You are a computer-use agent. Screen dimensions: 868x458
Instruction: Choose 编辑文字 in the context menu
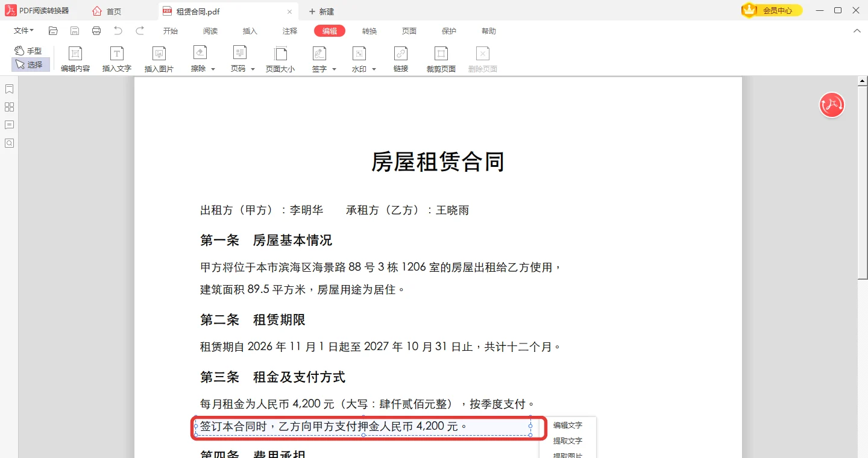pyautogui.click(x=568, y=425)
